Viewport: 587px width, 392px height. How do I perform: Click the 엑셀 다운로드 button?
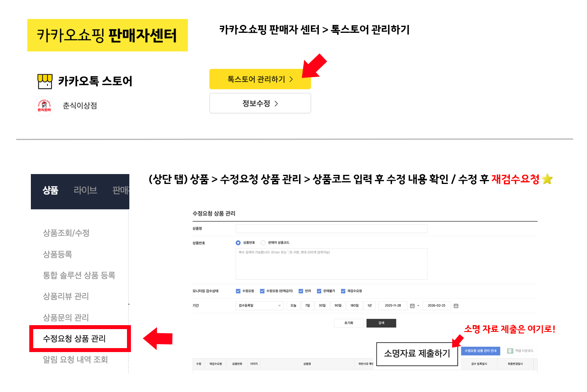click(x=521, y=351)
